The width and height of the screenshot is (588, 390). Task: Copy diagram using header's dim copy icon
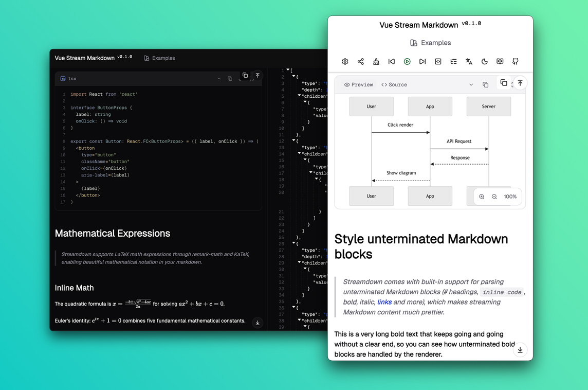click(486, 85)
